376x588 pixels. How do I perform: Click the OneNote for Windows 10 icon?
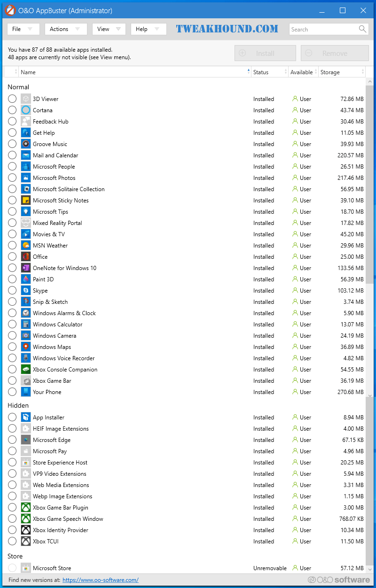tap(26, 268)
